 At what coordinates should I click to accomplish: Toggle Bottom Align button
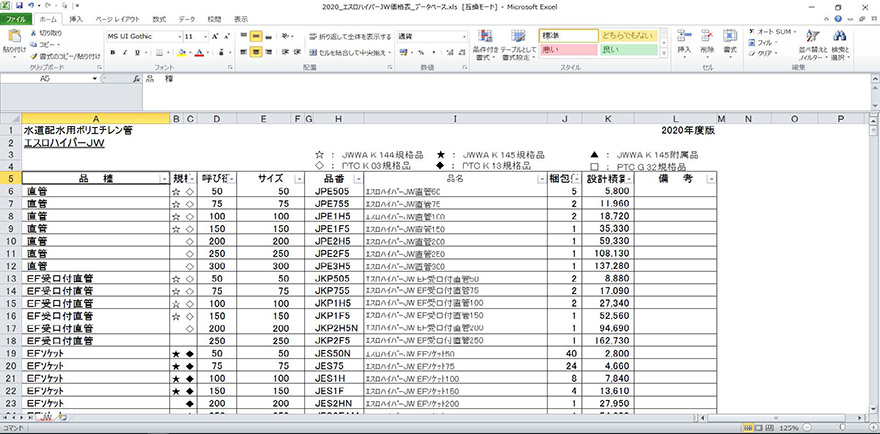point(268,36)
